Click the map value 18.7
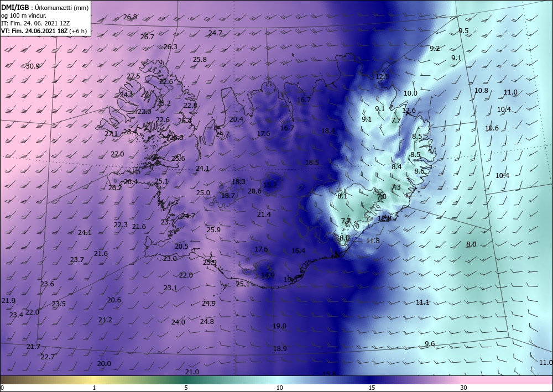 tap(228, 195)
